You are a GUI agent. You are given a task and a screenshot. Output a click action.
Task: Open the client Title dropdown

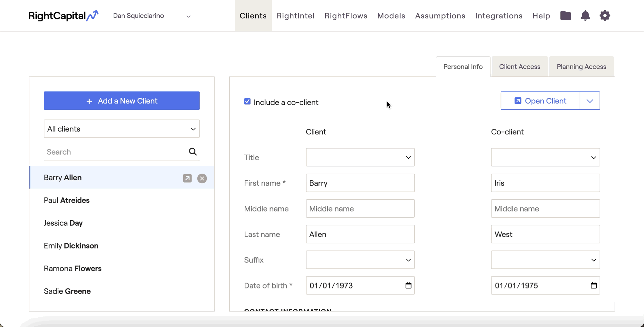point(360,157)
